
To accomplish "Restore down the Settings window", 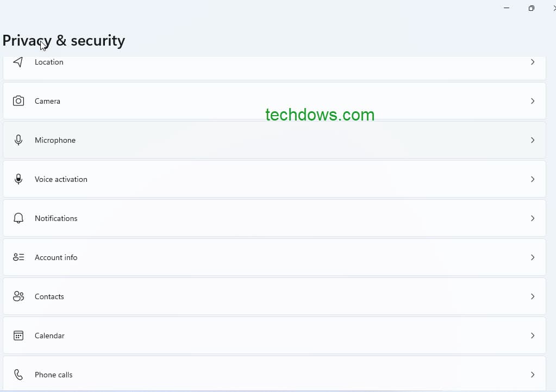I will (531, 8).
